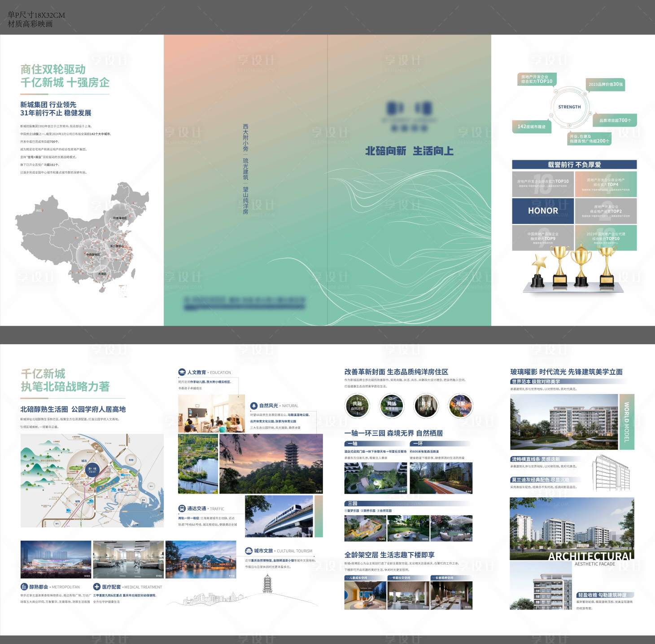Viewport: 655px width, 644px height.
Task: Click the vertical text 西大附小旁
Action: click(245, 138)
